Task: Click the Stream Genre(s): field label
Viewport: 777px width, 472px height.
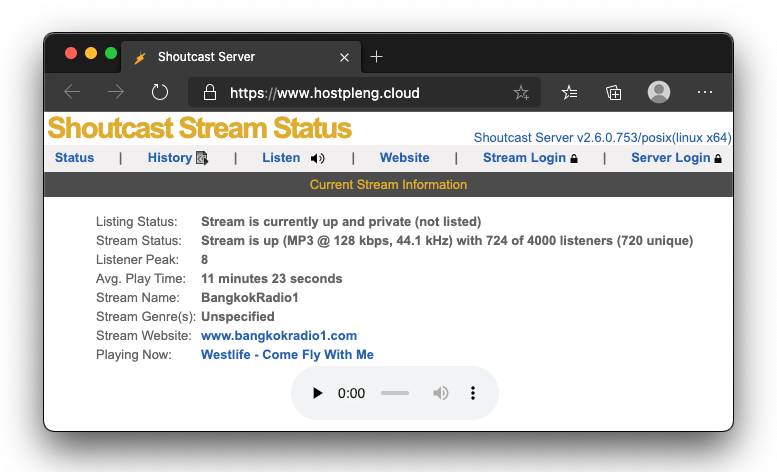Action: [x=146, y=316]
